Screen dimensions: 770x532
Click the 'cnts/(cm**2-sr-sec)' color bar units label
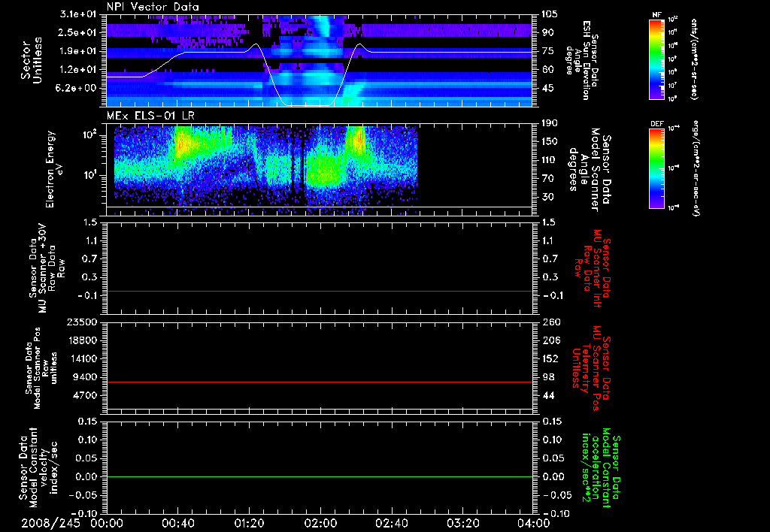coord(694,59)
